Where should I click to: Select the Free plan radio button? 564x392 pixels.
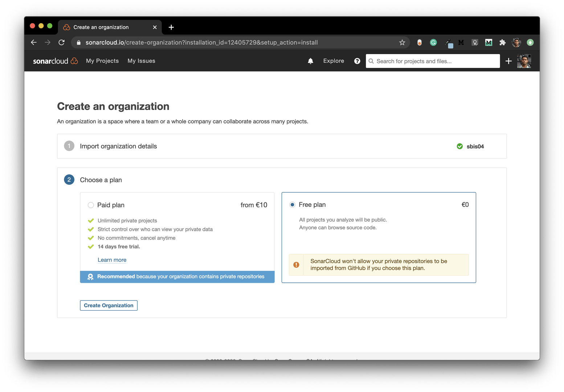tap(292, 205)
